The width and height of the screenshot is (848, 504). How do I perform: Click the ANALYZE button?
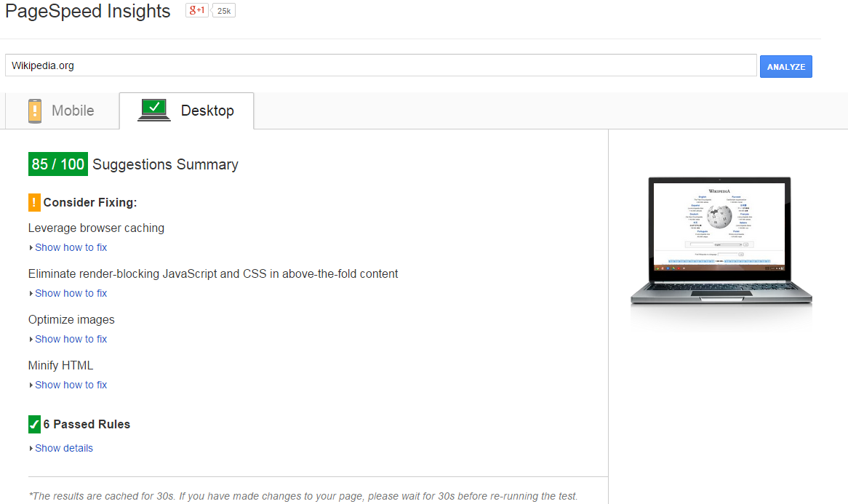point(785,66)
